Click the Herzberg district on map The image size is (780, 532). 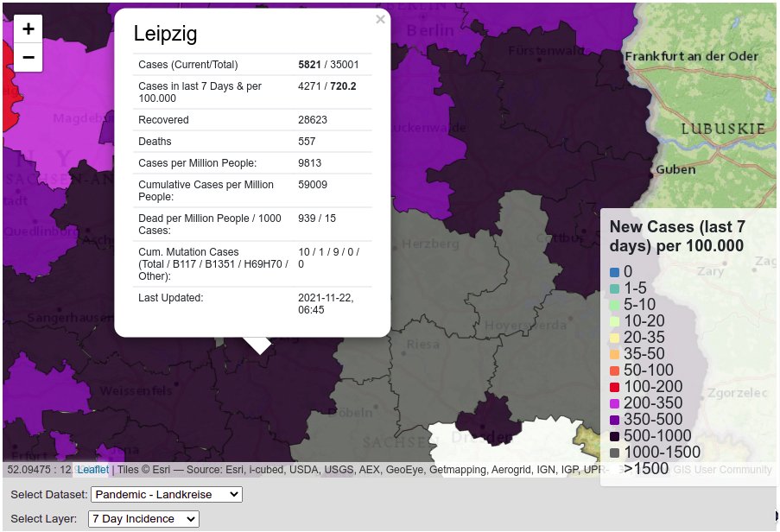430,244
